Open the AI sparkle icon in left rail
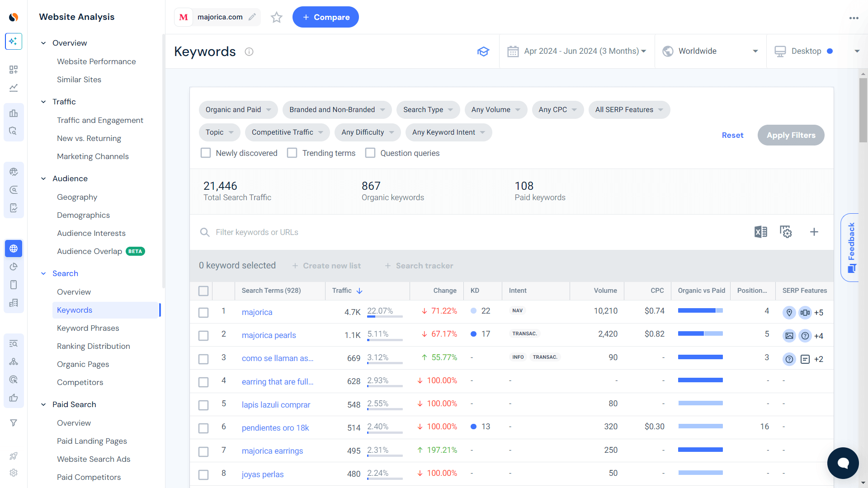Screen dimensions: 868x488 pos(14,41)
